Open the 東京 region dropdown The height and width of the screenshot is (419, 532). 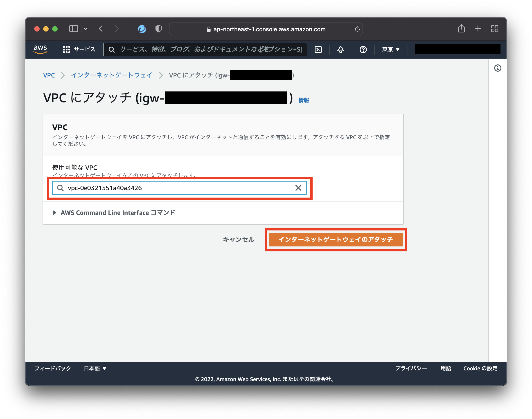point(390,49)
